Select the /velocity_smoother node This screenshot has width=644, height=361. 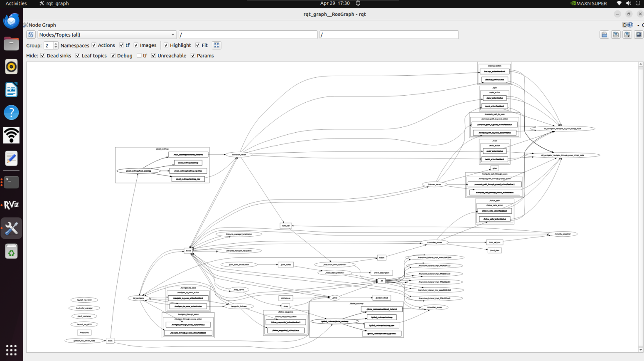pos(563,234)
